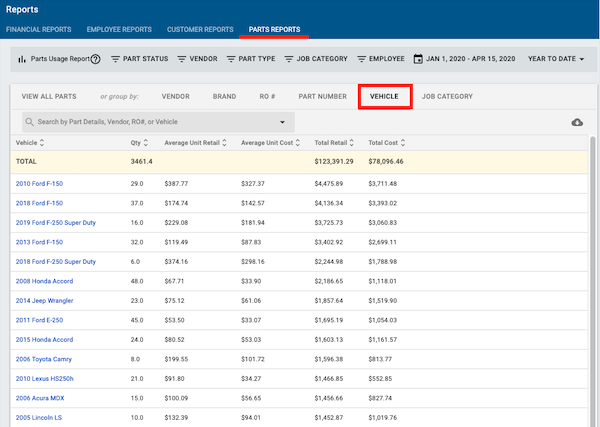This screenshot has height=427, width=600.
Task: Group parts by Job Category tab
Action: (447, 96)
